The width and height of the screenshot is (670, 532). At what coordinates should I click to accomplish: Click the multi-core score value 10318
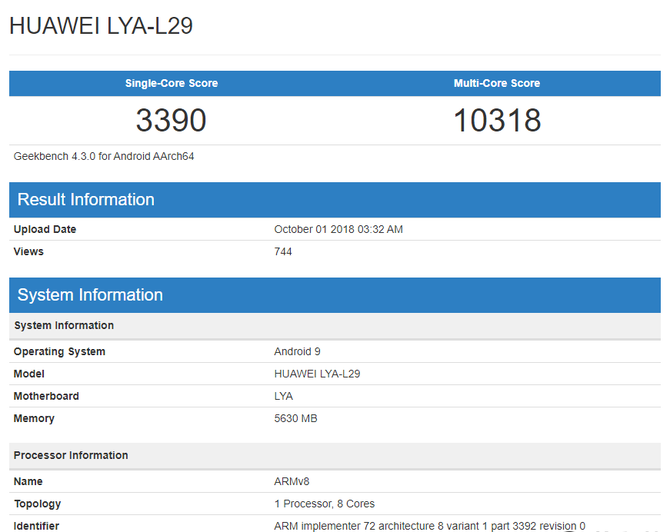497,120
